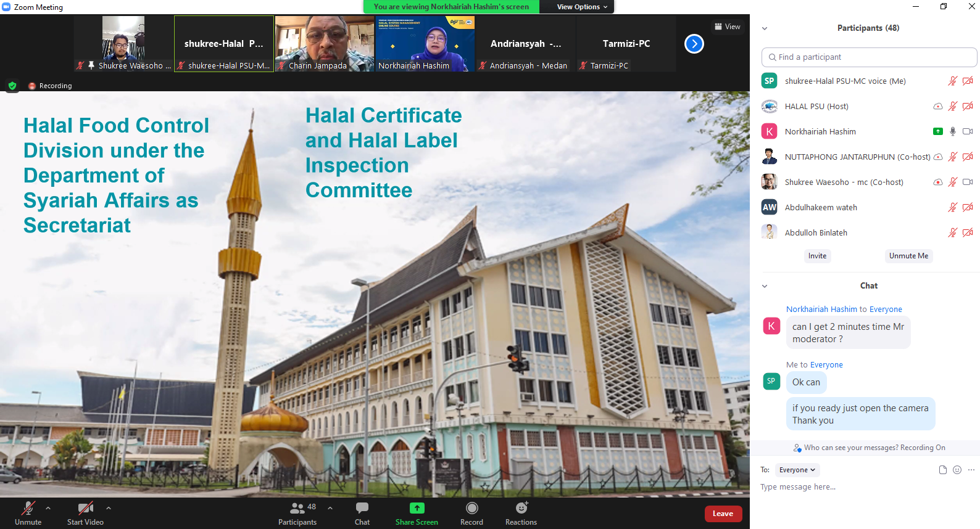Switch layout using the View button
The height and width of the screenshot is (529, 980).
point(728,27)
